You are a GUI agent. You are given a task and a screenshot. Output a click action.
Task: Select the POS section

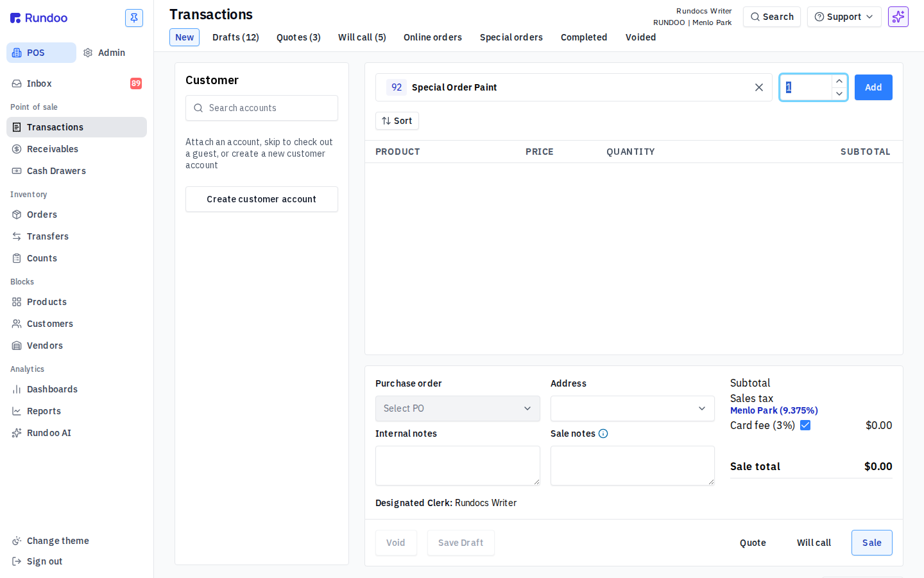click(41, 53)
